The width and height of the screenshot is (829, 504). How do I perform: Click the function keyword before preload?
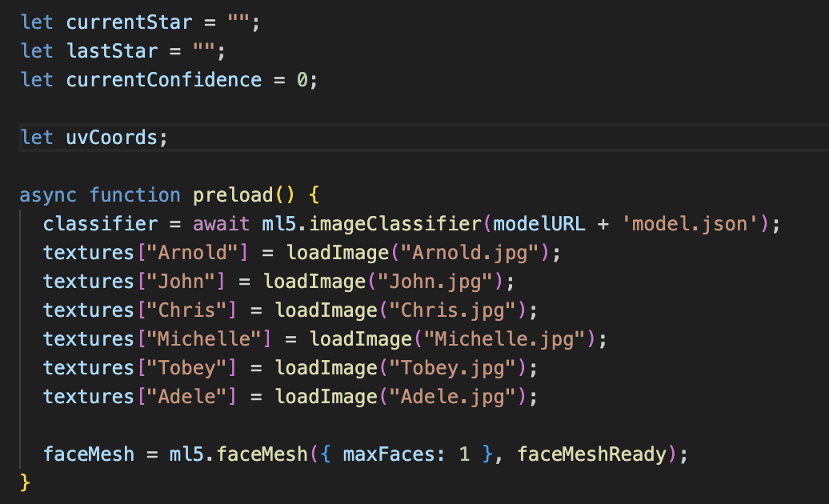(x=135, y=195)
